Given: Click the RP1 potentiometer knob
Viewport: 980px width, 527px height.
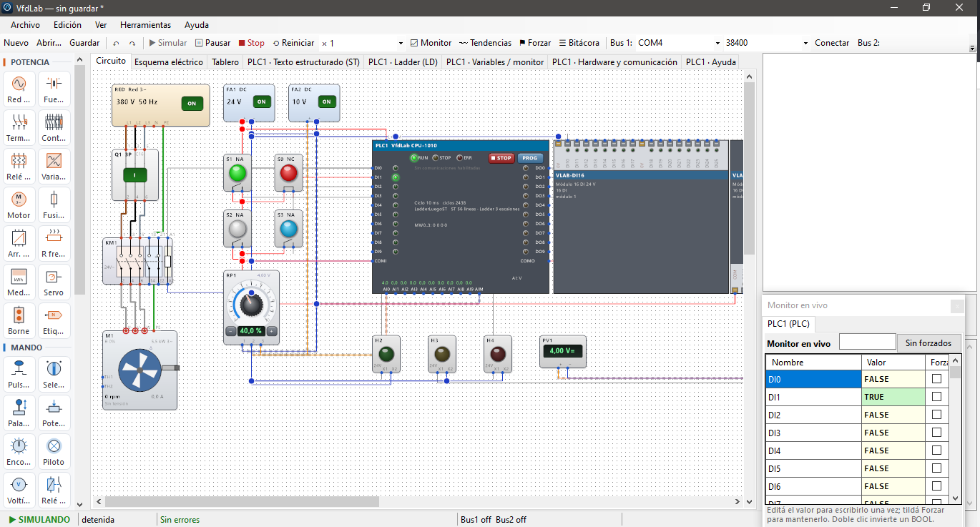Looking at the screenshot, I should (251, 305).
